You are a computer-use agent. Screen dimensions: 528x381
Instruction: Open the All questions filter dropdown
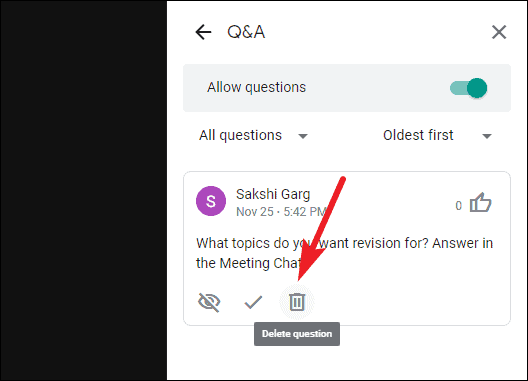coord(253,135)
